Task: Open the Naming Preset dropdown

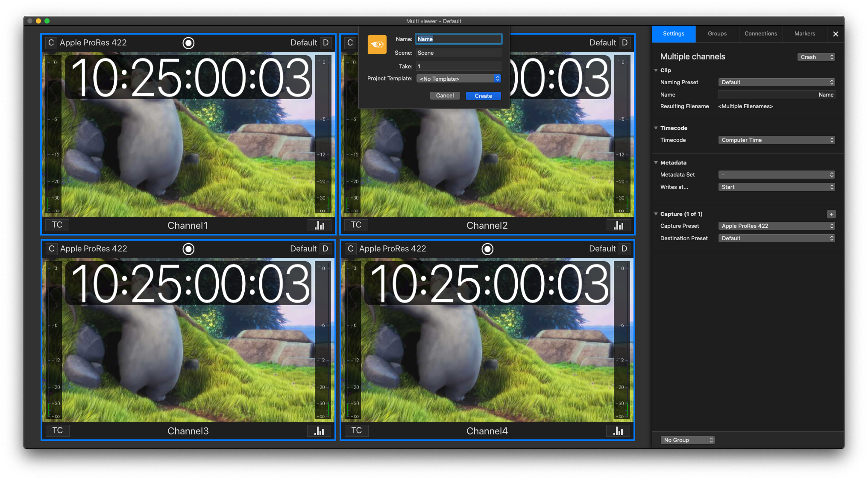Action: tap(777, 82)
